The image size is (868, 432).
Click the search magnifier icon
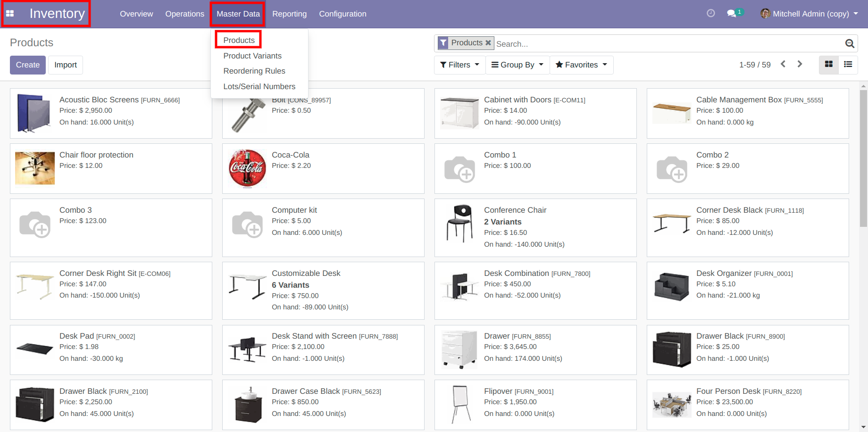pos(850,44)
